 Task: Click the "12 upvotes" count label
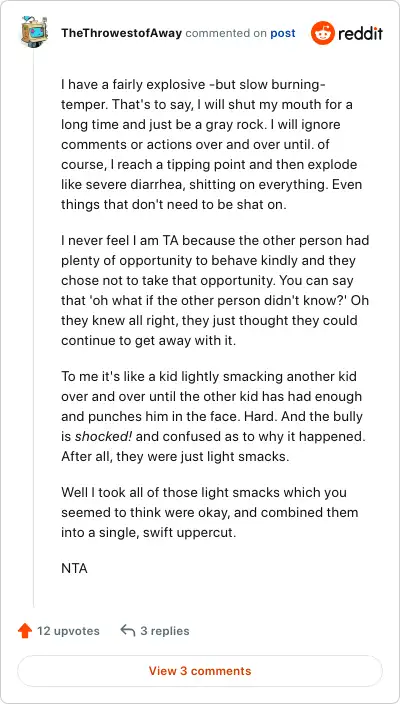coord(68,631)
